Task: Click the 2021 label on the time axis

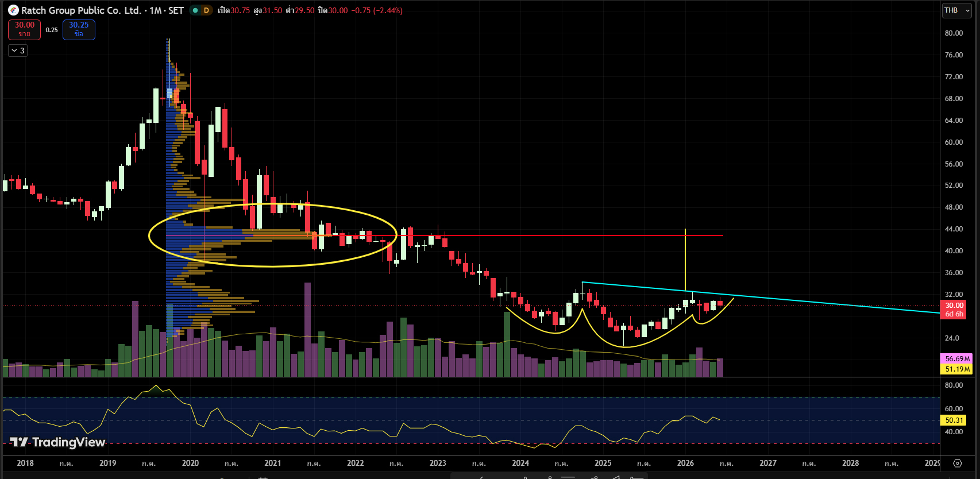Action: tap(273, 463)
